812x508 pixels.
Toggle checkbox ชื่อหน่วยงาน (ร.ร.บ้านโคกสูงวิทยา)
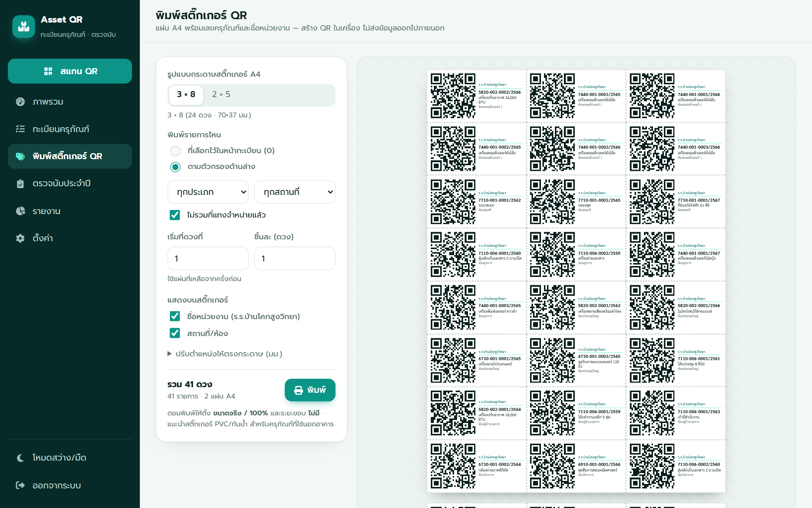point(175,316)
